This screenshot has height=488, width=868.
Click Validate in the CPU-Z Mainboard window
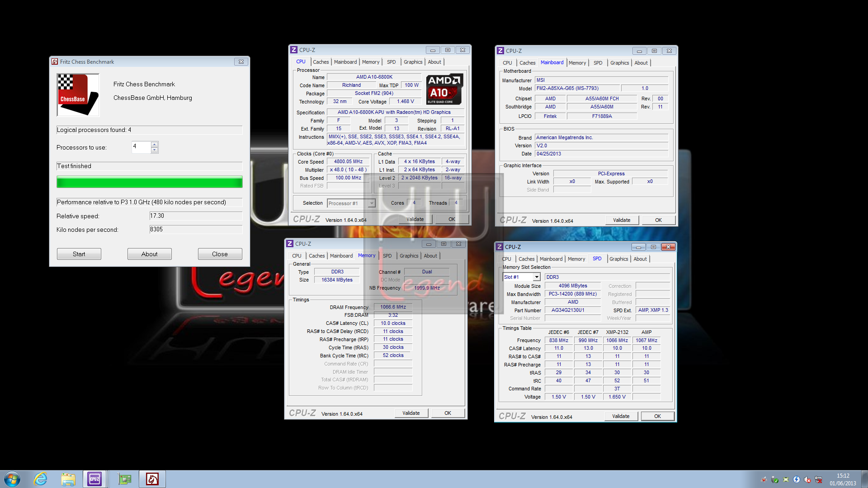coord(622,221)
